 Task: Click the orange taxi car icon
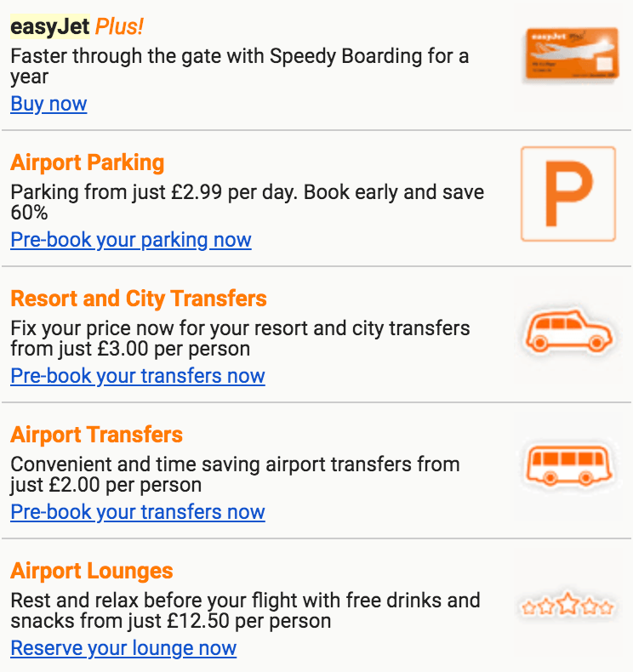[568, 332]
